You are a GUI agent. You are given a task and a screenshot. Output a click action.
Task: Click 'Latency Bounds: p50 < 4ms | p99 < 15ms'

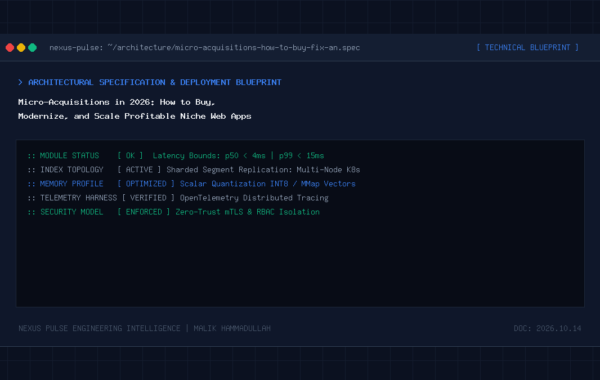238,156
